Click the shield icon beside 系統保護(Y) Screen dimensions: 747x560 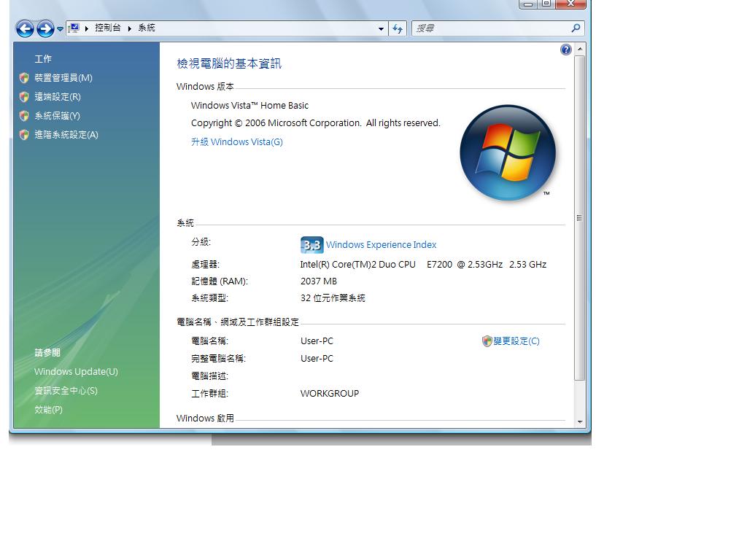coord(24,116)
